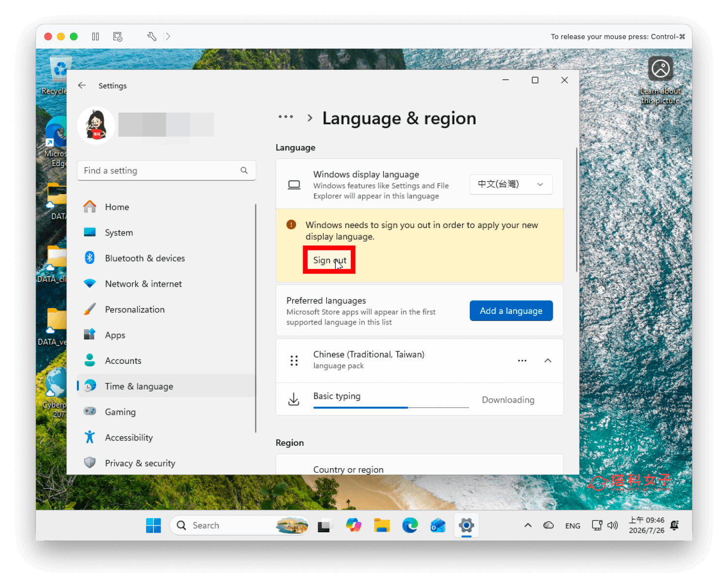Click the OneDrive cloud tray icon
This screenshot has width=728, height=588.
pyautogui.click(x=548, y=525)
